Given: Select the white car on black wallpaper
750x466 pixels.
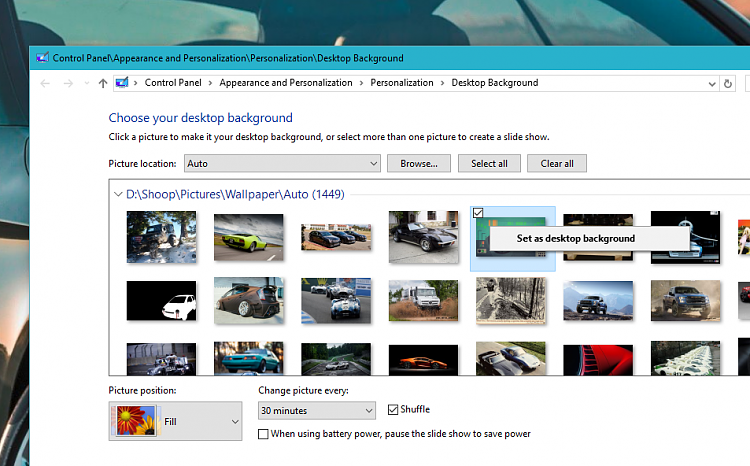Looking at the screenshot, I should tap(161, 301).
